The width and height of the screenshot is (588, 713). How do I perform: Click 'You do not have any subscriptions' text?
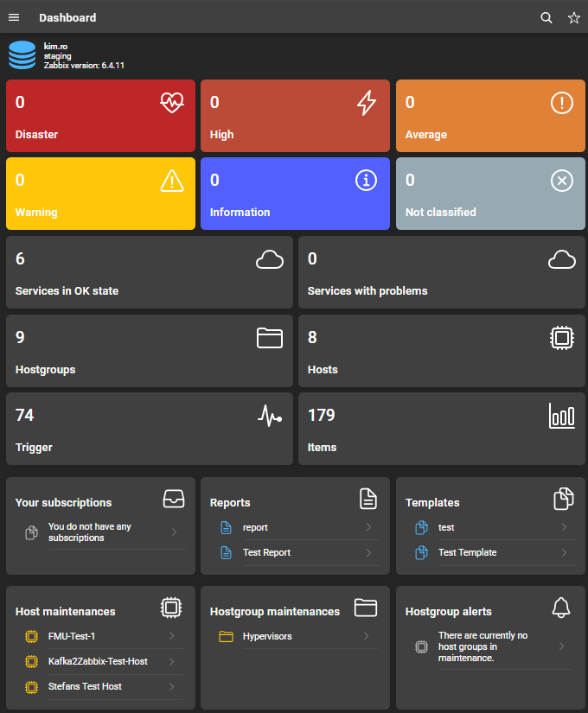tap(90, 532)
